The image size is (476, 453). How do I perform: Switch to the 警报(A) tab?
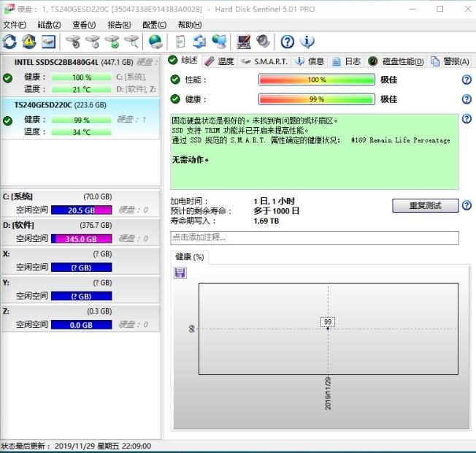(450, 61)
